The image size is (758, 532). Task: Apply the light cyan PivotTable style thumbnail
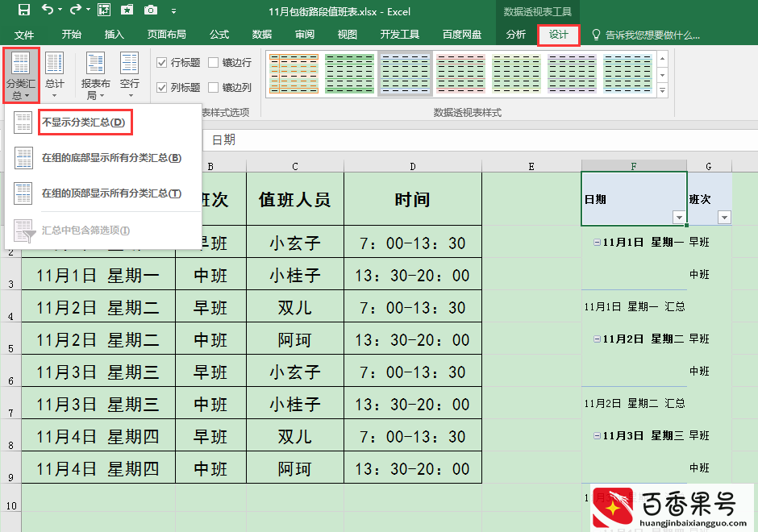click(x=627, y=73)
